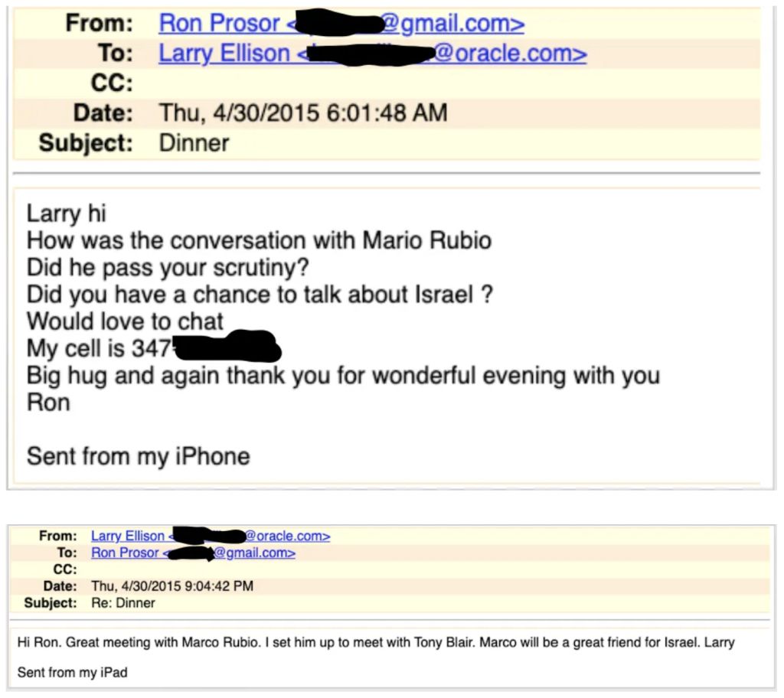Click the 'Date:' label in the reply email
The width and height of the screenshot is (784, 698).
60,586
